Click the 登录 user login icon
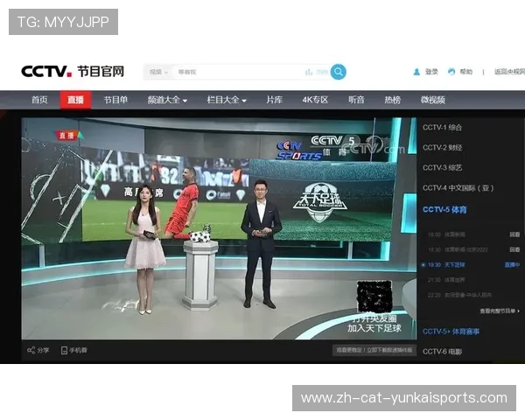The height and width of the screenshot is (420, 525). [417, 72]
